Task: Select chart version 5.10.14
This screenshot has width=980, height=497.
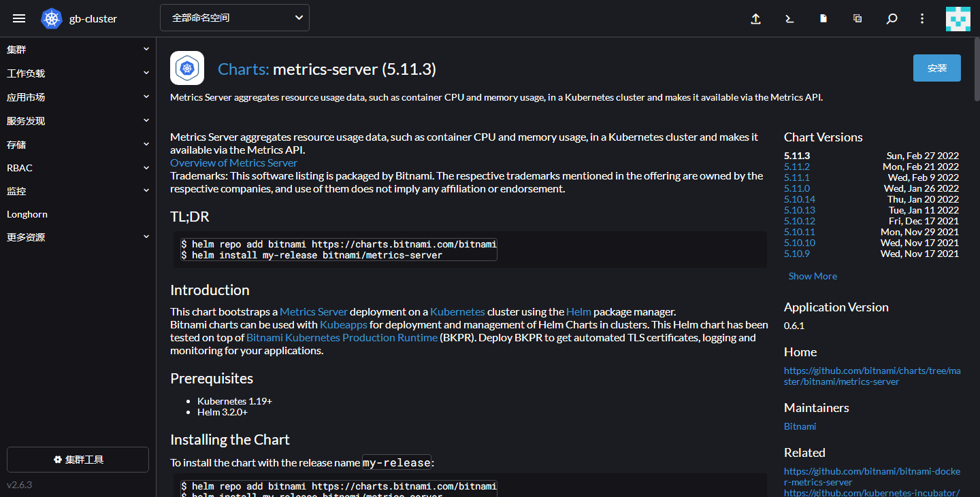Action: [x=800, y=199]
